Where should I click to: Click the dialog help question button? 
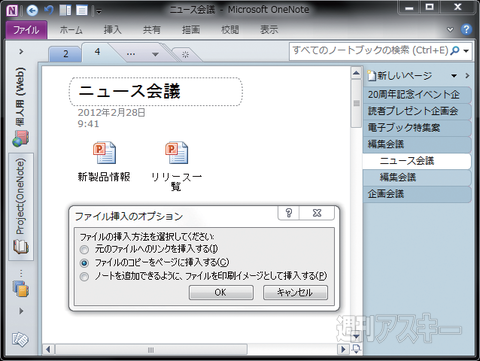point(289,213)
